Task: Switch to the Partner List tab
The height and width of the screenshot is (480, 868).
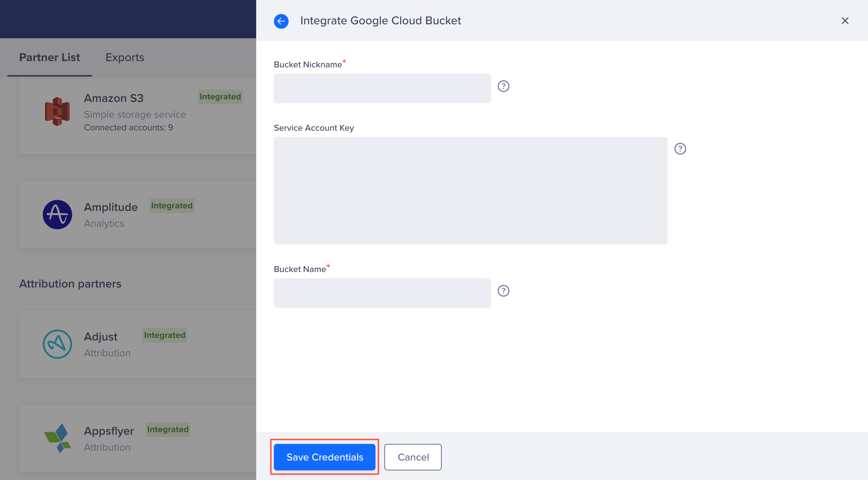Action: (49, 57)
